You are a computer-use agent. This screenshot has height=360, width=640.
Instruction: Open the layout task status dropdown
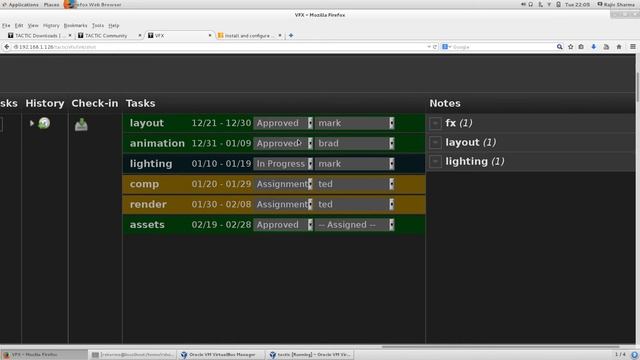point(283,123)
